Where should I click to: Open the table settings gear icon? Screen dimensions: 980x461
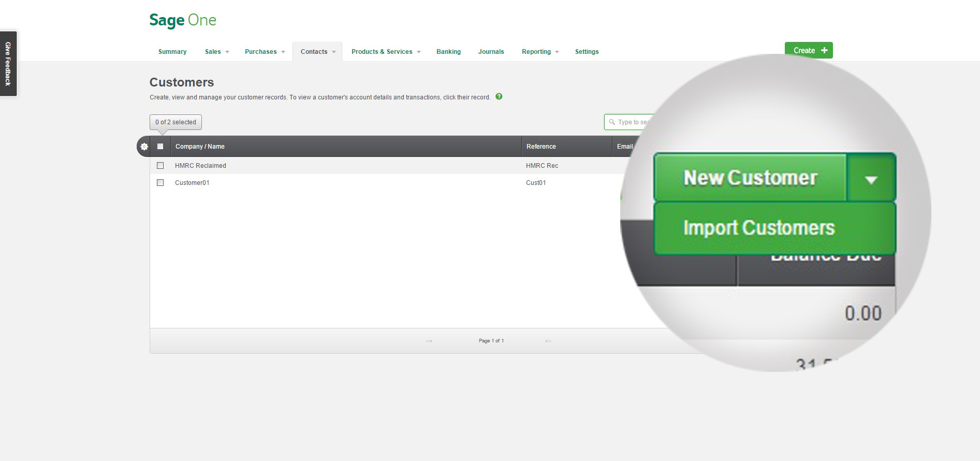pyautogui.click(x=144, y=147)
